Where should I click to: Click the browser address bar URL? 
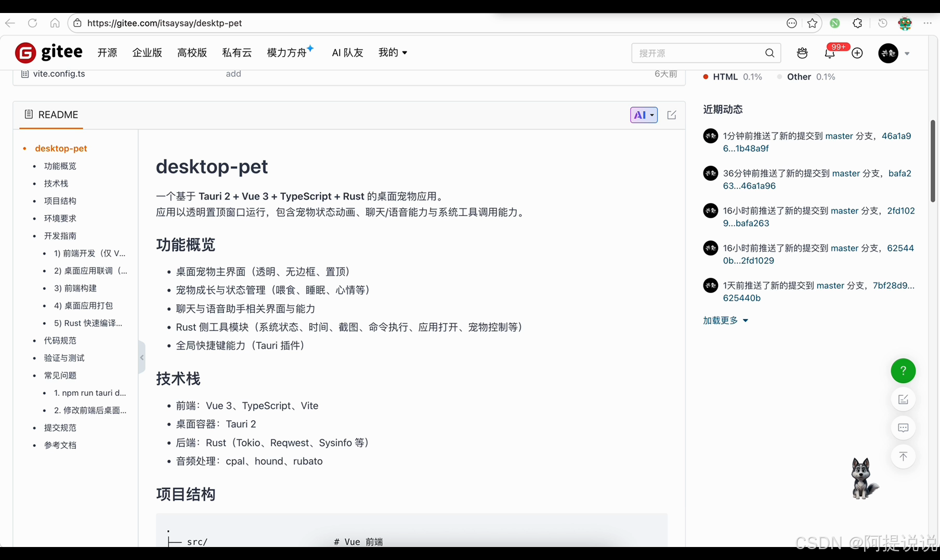coord(164,23)
